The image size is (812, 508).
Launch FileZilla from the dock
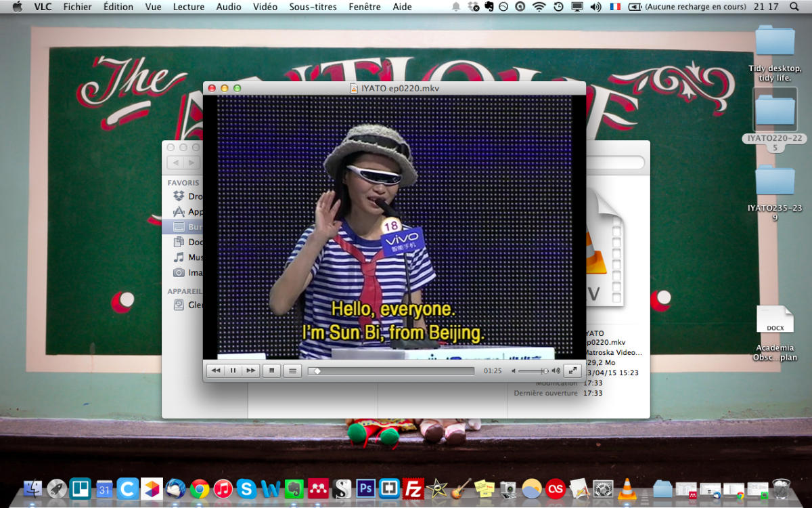coord(413,488)
